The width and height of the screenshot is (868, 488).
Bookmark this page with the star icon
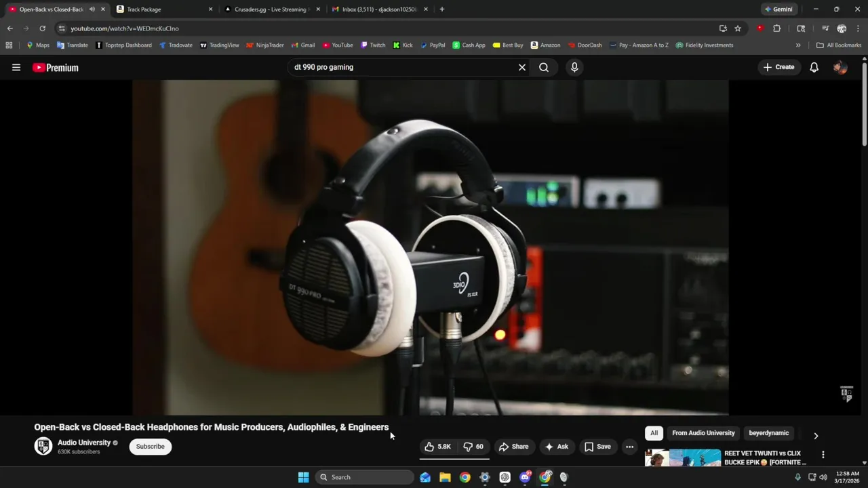point(738,28)
